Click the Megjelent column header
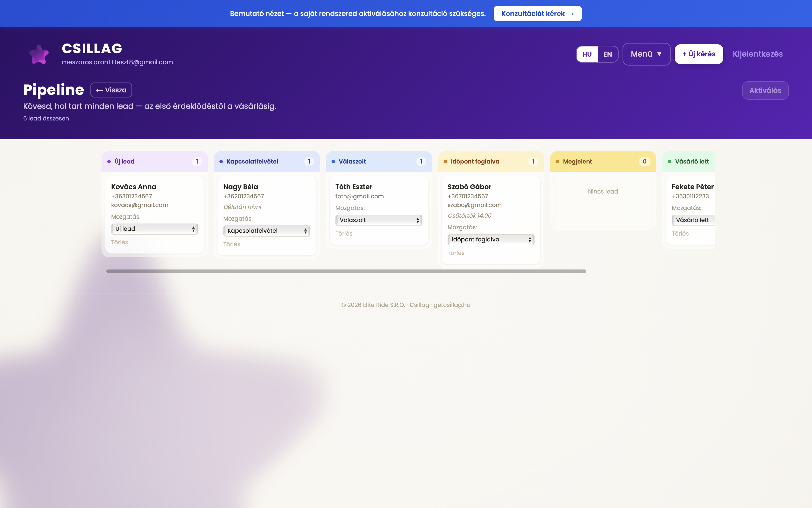 (603, 162)
